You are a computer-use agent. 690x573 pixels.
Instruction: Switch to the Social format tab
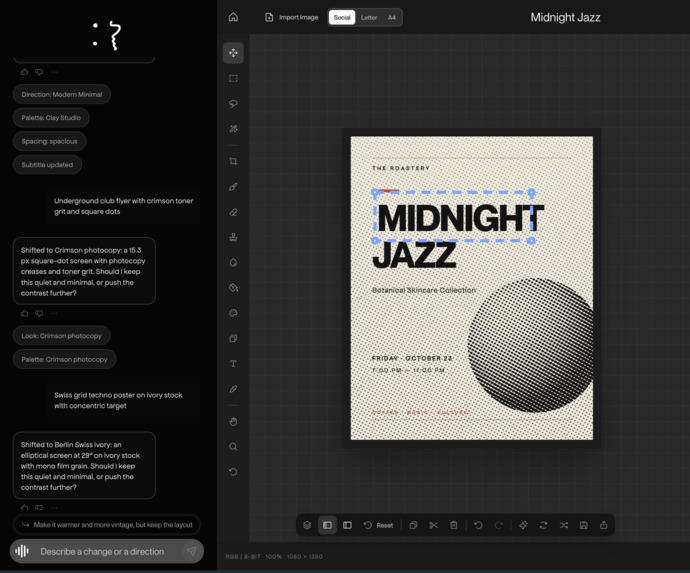[342, 17]
